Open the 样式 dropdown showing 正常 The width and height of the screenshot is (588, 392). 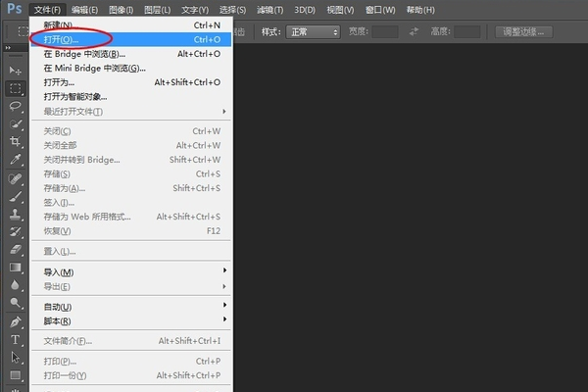[314, 32]
